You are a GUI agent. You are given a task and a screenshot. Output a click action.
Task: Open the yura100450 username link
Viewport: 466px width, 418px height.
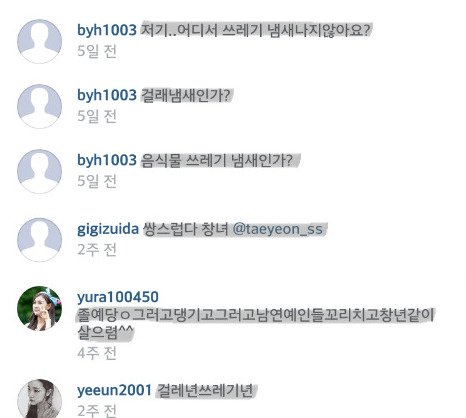(118, 297)
